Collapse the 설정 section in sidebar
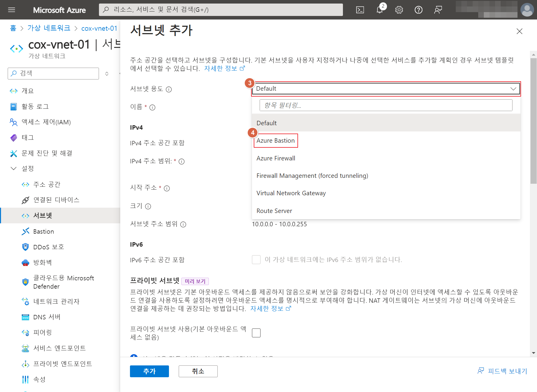Viewport: 537px width, 392px height. pos(14,168)
